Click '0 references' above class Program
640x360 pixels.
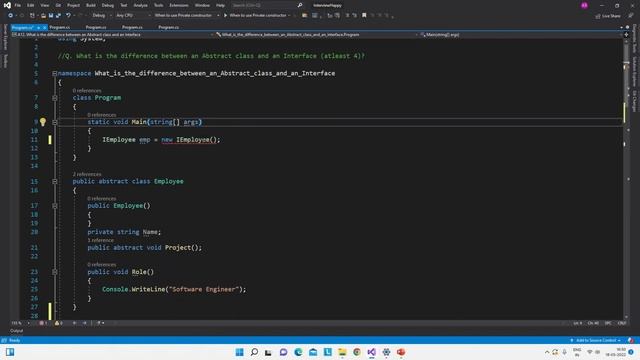point(87,91)
